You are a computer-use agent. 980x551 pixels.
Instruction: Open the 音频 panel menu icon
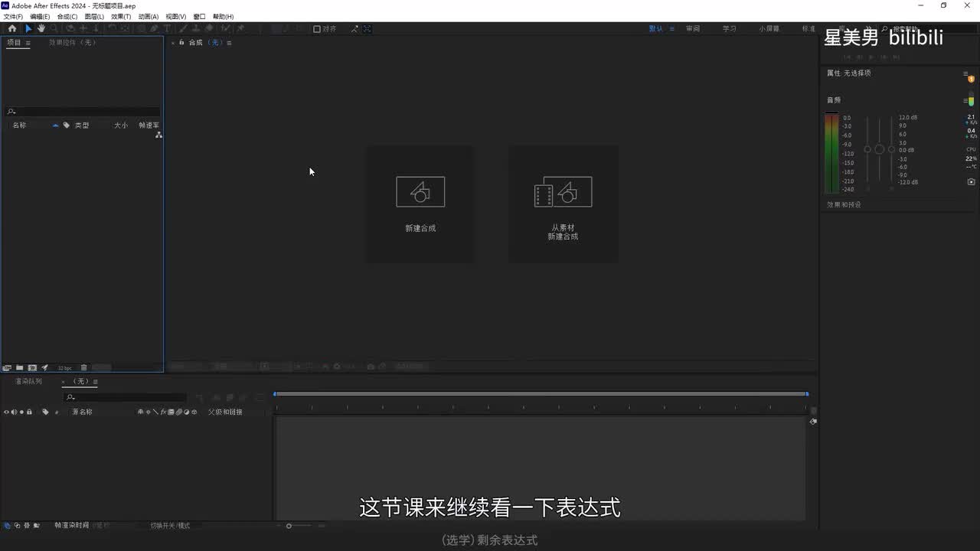coord(966,100)
